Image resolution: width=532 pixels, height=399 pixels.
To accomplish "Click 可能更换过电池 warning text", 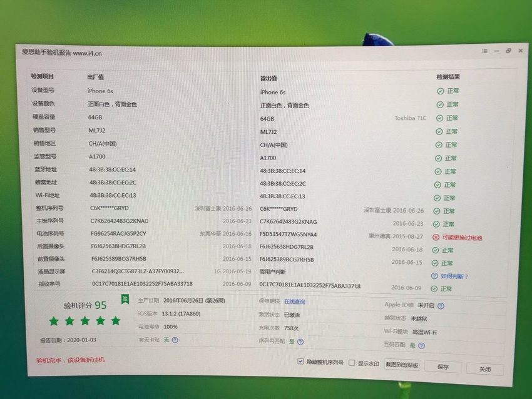I will click(x=462, y=238).
